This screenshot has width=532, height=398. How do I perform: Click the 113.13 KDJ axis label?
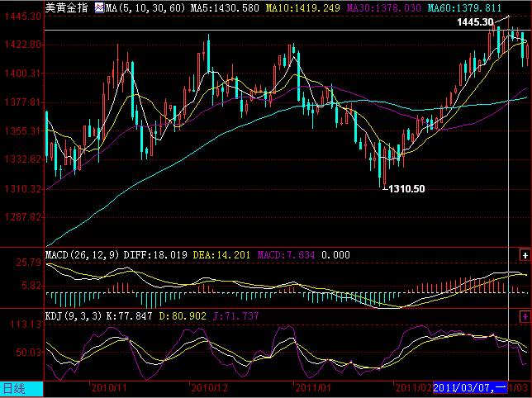(x=26, y=325)
